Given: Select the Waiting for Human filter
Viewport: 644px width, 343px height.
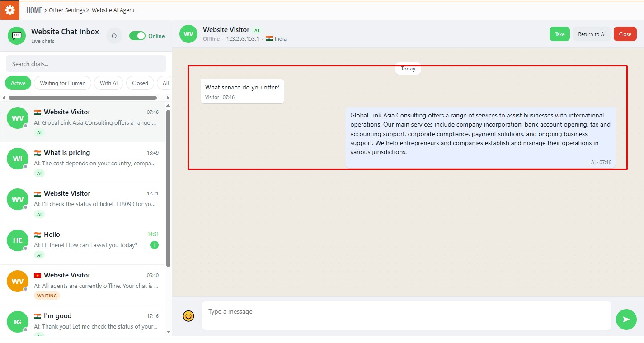Looking at the screenshot, I should [63, 83].
